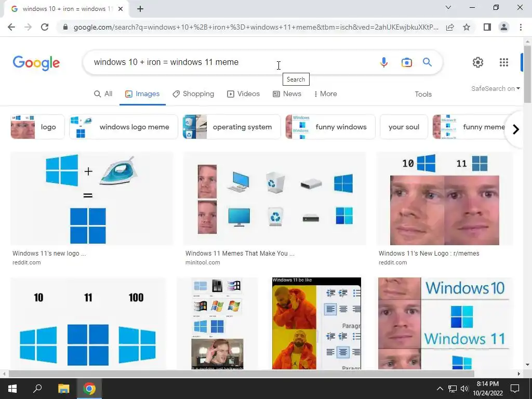Switch to the All results tab
Viewport: 532px width, 399px height.
click(103, 94)
